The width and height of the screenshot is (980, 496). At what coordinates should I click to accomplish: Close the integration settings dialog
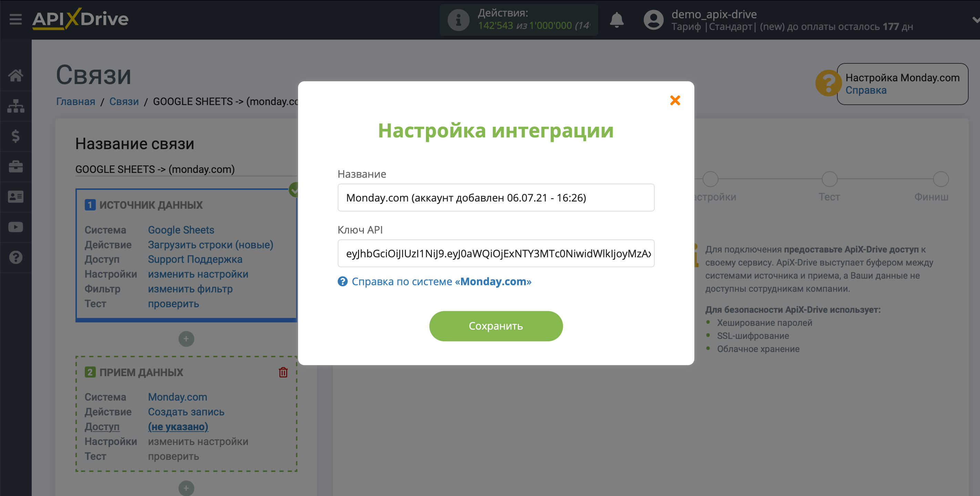pyautogui.click(x=675, y=101)
